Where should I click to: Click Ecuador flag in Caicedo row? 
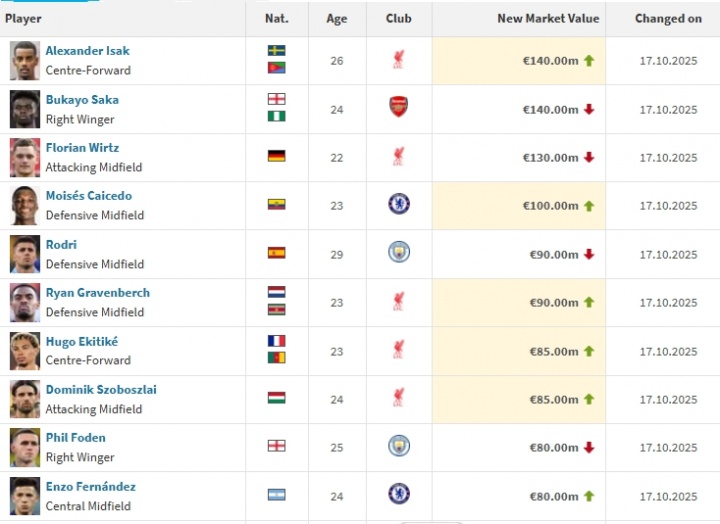click(277, 205)
